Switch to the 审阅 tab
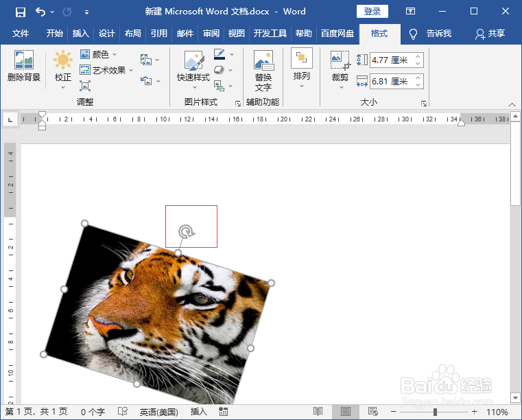The image size is (522, 420). coord(211,34)
